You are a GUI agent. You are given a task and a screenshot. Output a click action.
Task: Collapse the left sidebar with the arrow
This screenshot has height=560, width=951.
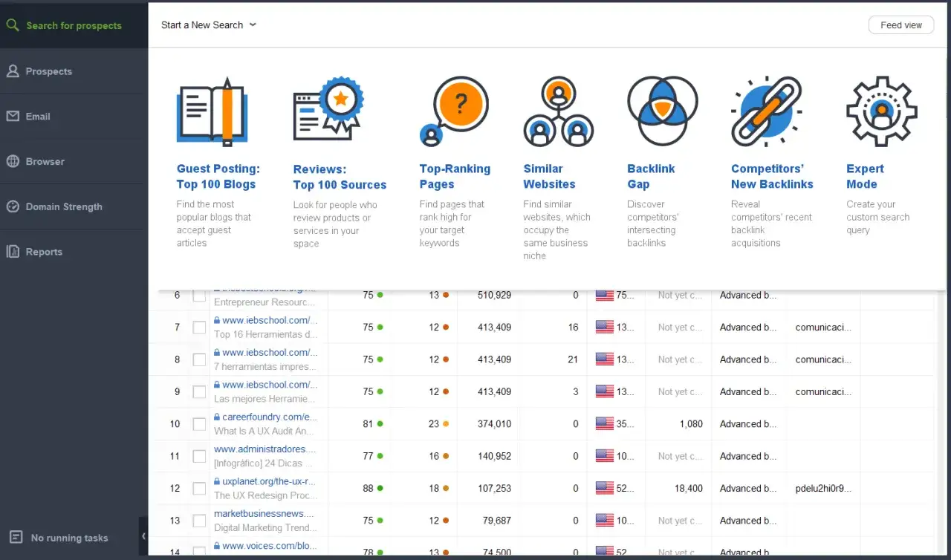point(143,536)
